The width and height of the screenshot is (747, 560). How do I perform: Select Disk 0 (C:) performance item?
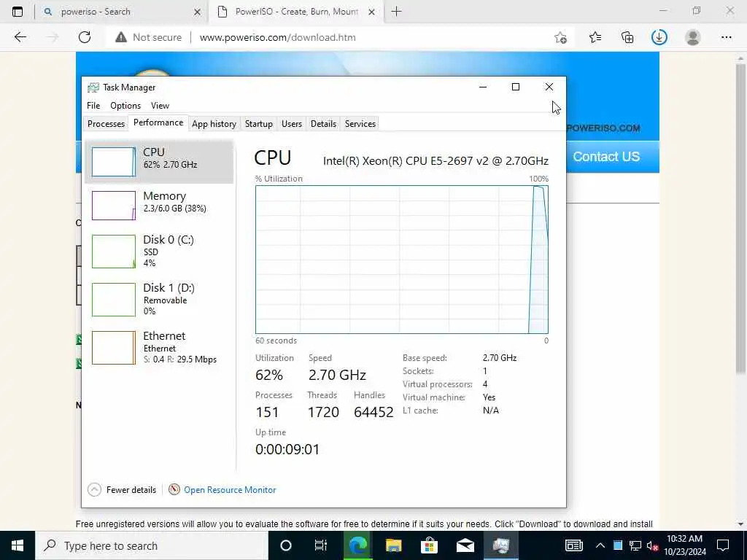pos(159,252)
